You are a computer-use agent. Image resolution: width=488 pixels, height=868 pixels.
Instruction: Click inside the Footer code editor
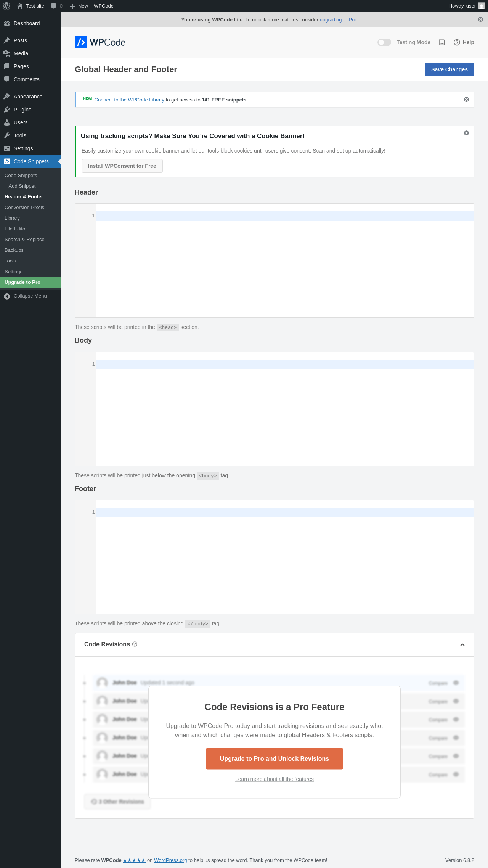click(285, 557)
